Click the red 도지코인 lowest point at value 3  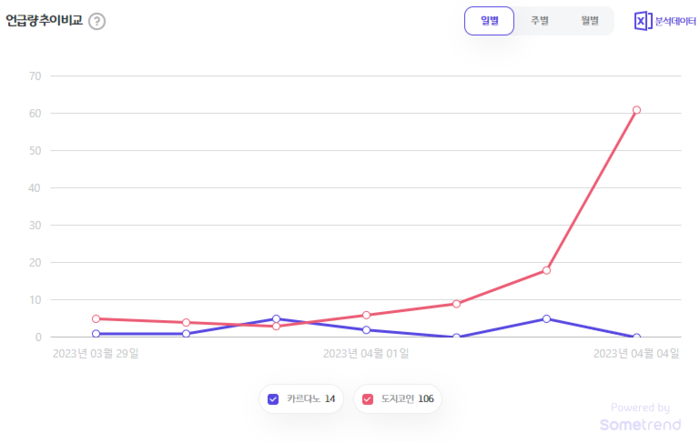click(276, 326)
